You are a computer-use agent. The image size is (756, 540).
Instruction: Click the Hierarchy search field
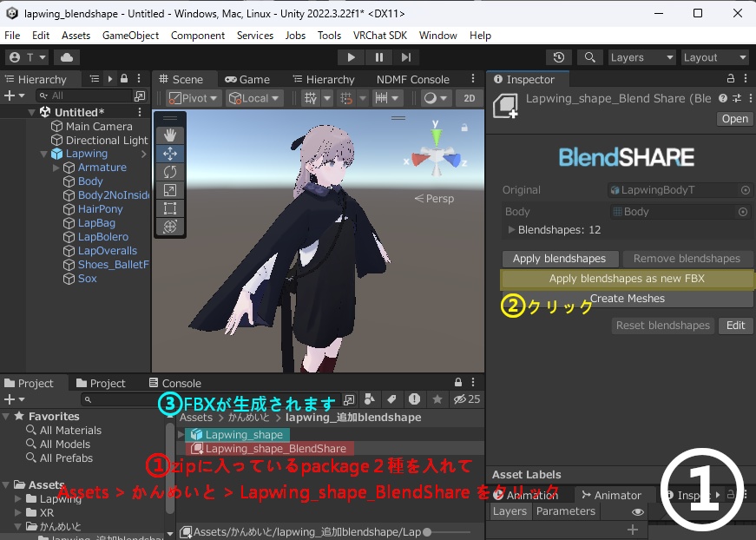tap(85, 95)
